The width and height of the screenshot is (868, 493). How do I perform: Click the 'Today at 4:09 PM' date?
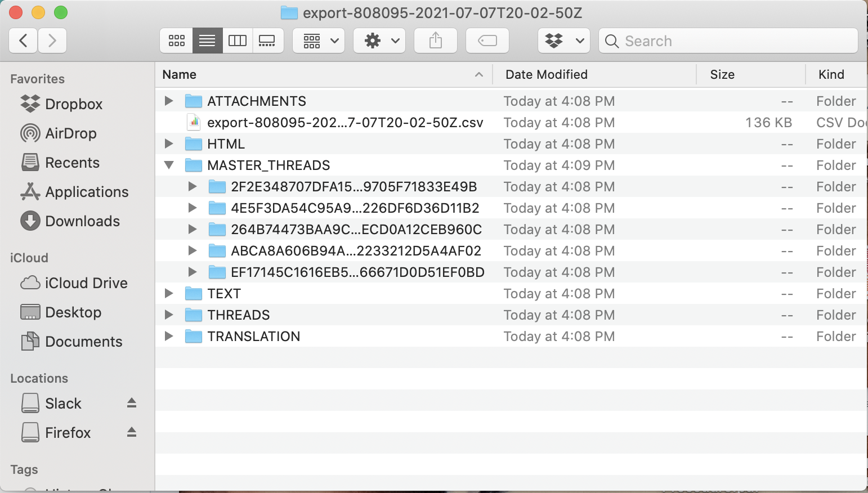(x=559, y=165)
